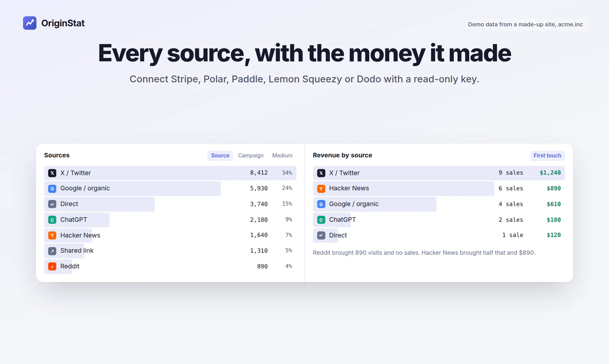Select "Hacker News" label in Revenue by source
The height and width of the screenshot is (364, 609).
pyautogui.click(x=349, y=188)
